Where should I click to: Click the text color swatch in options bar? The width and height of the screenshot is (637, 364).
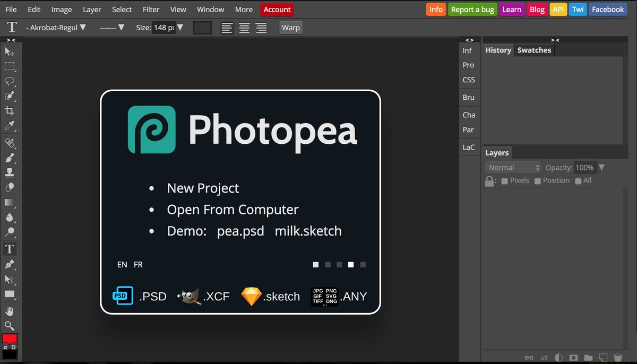[x=202, y=28]
